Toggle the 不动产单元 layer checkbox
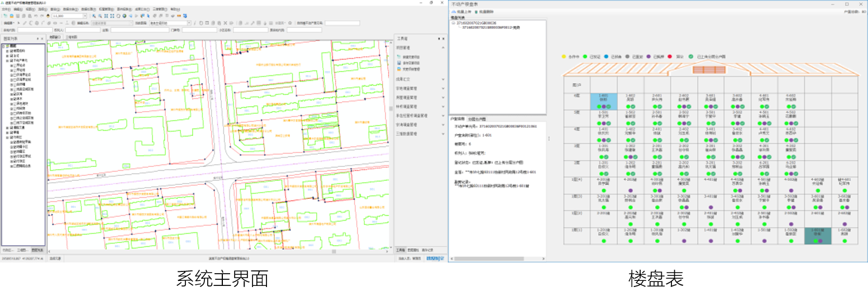 point(12,60)
